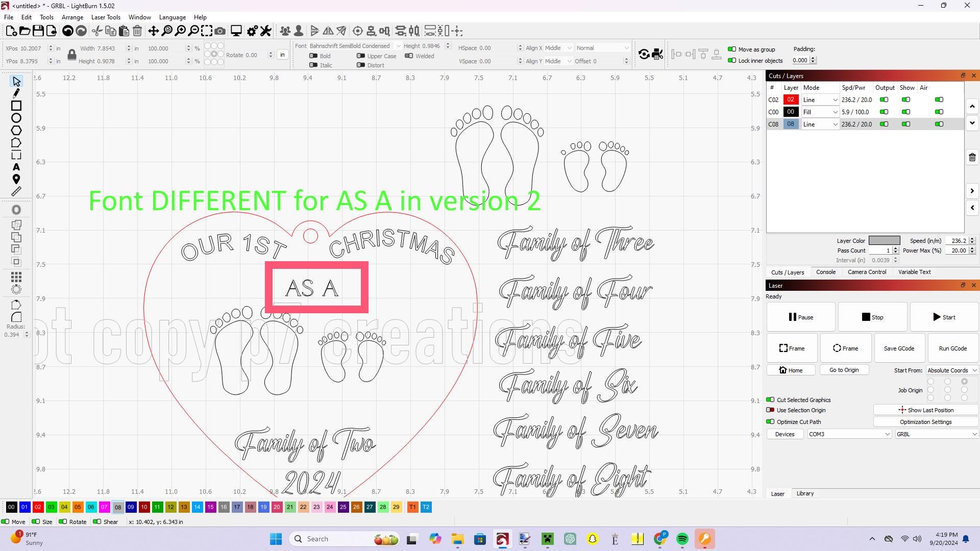Pick the Measure ruler tool
The height and width of the screenshot is (551, 980).
pyautogui.click(x=16, y=192)
